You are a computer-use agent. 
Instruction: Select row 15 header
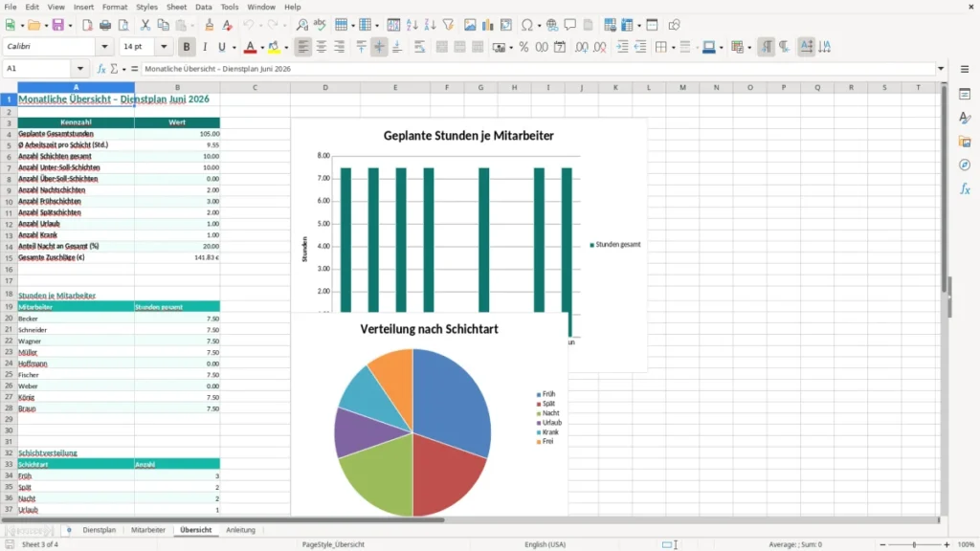(x=9, y=257)
